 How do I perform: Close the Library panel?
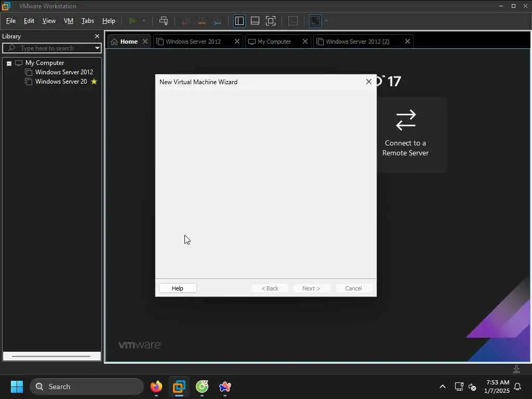[97, 36]
